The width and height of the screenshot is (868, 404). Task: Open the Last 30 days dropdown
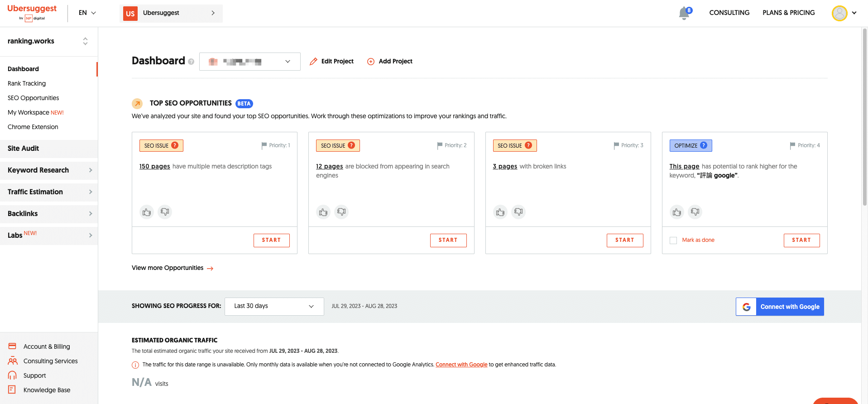tap(274, 306)
